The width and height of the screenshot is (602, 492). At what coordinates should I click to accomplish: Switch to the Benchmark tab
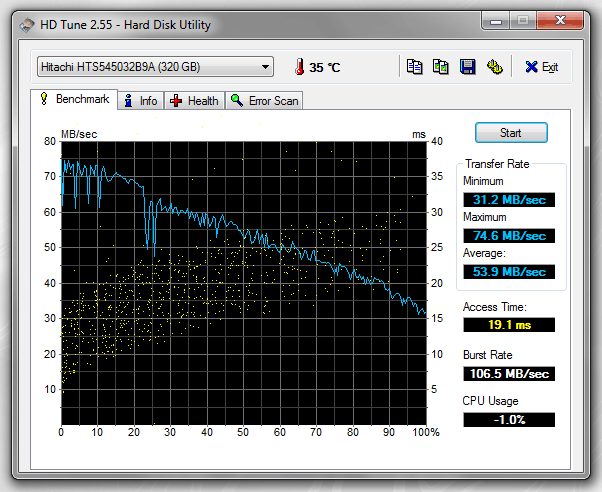point(74,99)
